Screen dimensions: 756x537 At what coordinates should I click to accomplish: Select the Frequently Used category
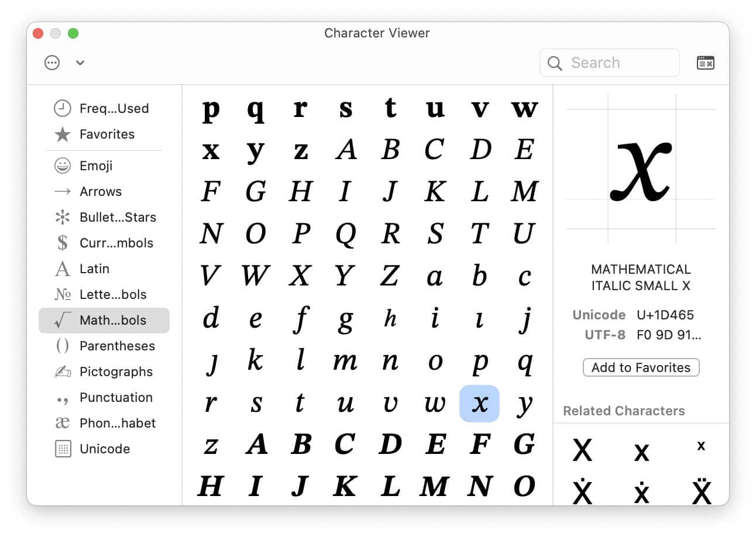(x=114, y=108)
